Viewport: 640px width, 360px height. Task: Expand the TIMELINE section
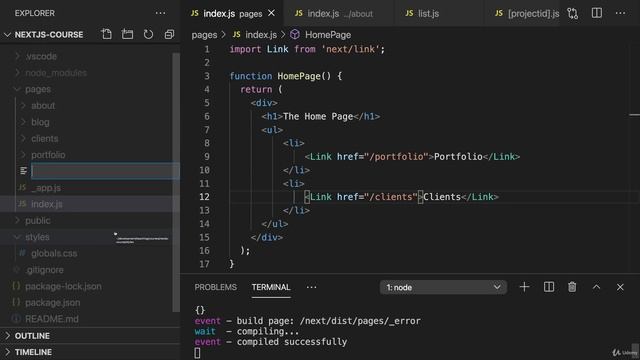(x=7, y=352)
